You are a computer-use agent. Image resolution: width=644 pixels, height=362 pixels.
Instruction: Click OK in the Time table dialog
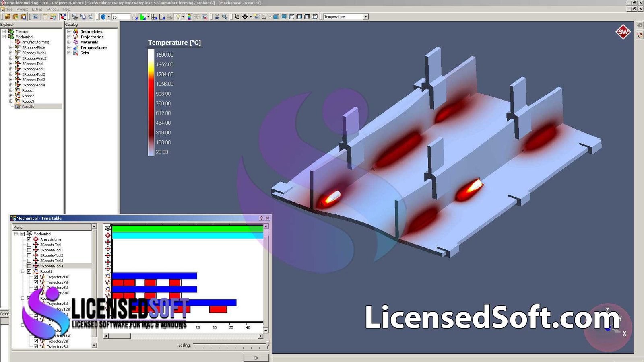(256, 358)
